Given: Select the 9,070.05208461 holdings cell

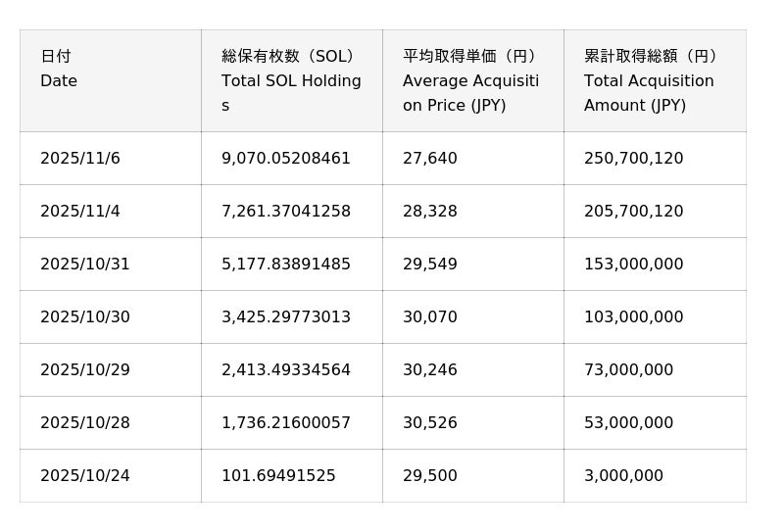Looking at the screenshot, I should (x=286, y=159).
